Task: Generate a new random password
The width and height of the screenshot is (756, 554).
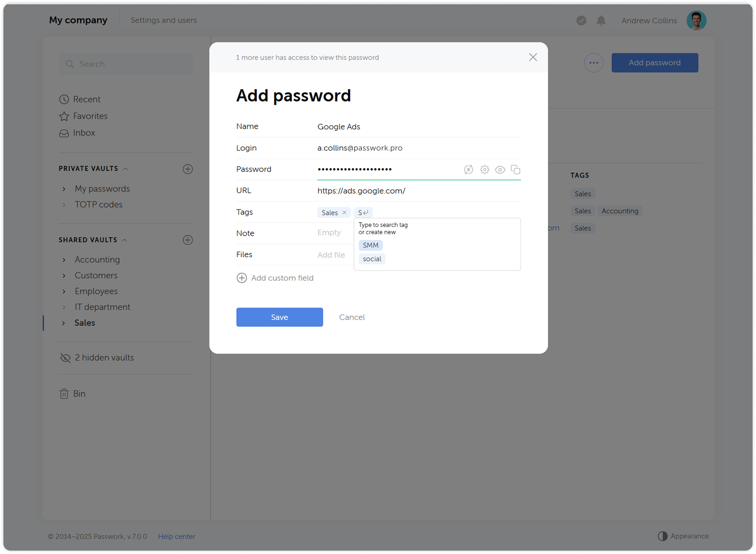Action: [x=468, y=170]
